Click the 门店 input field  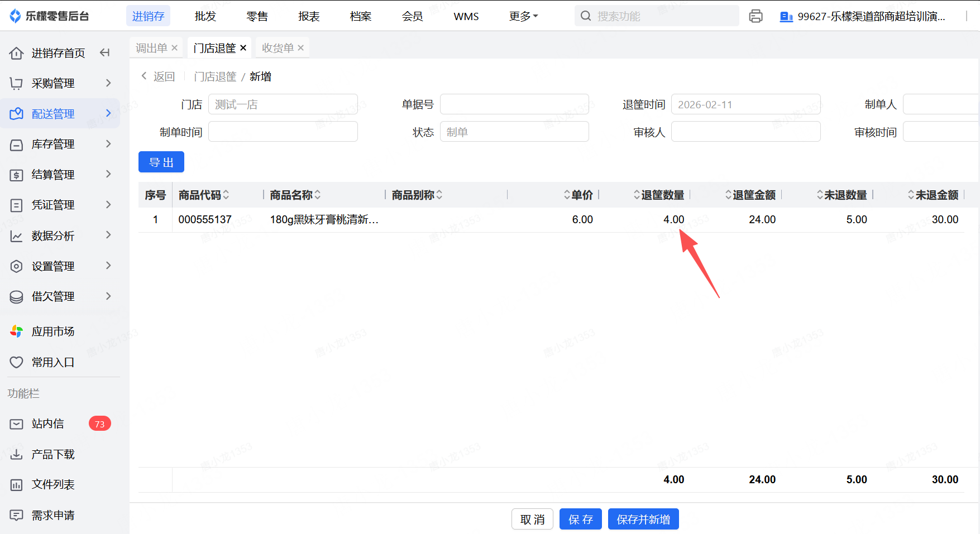pos(283,104)
